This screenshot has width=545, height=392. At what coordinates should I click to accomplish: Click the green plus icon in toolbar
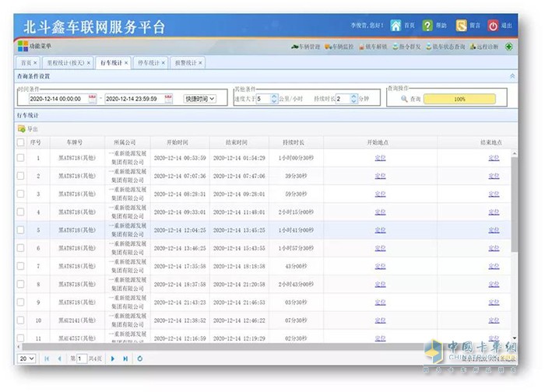click(509, 47)
